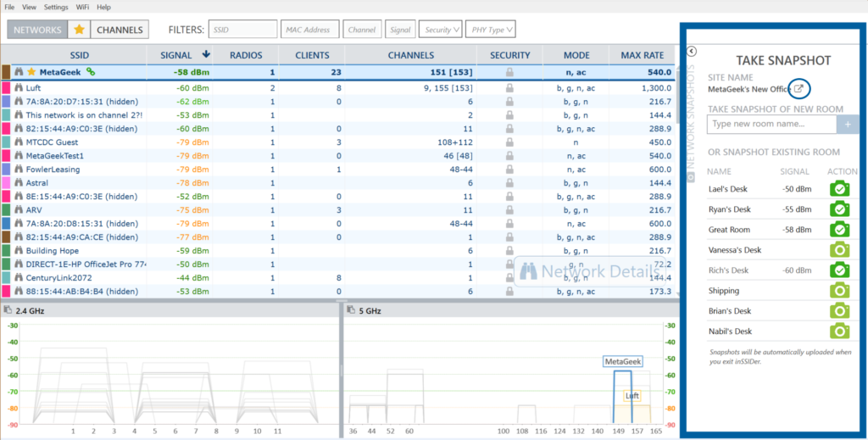This screenshot has width=868, height=440.
Task: Open the Settings menu
Action: tap(57, 7)
